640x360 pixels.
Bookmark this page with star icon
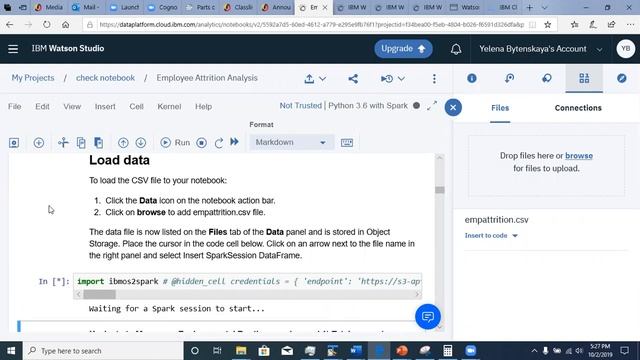(548, 25)
